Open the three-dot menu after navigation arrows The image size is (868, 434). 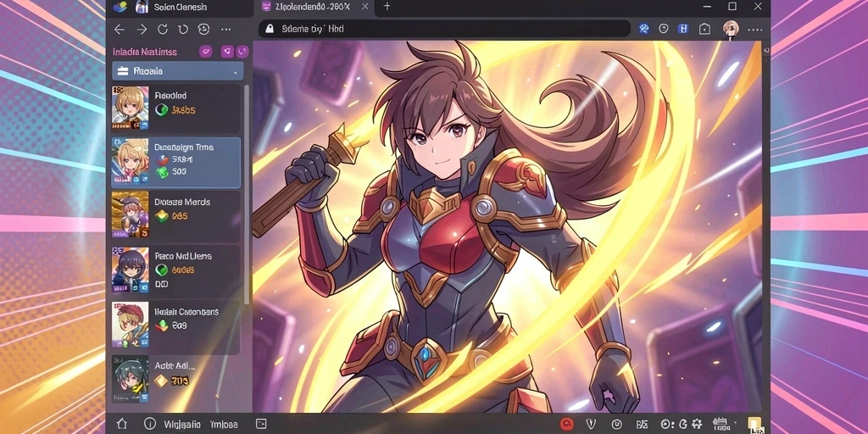click(x=225, y=30)
